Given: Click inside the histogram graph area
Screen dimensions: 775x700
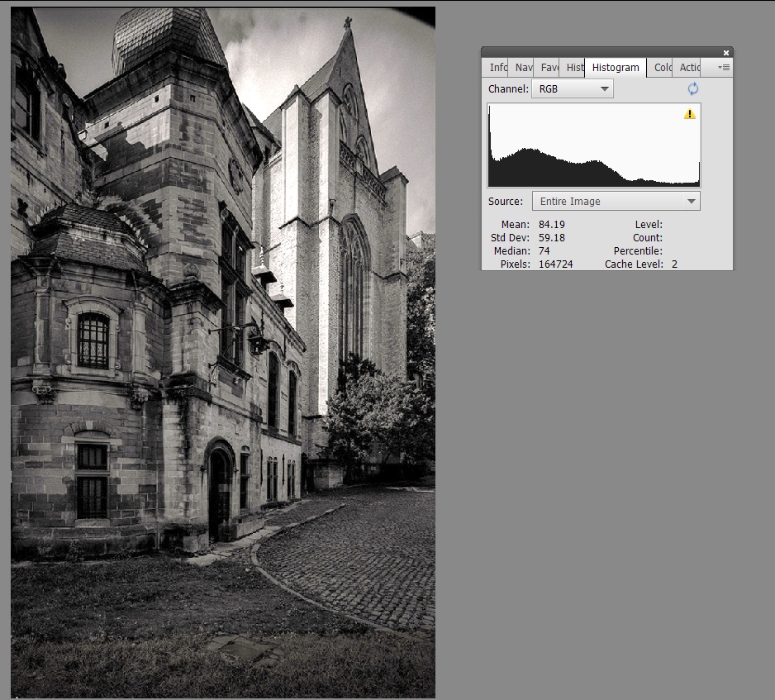Looking at the screenshot, I should 593,145.
